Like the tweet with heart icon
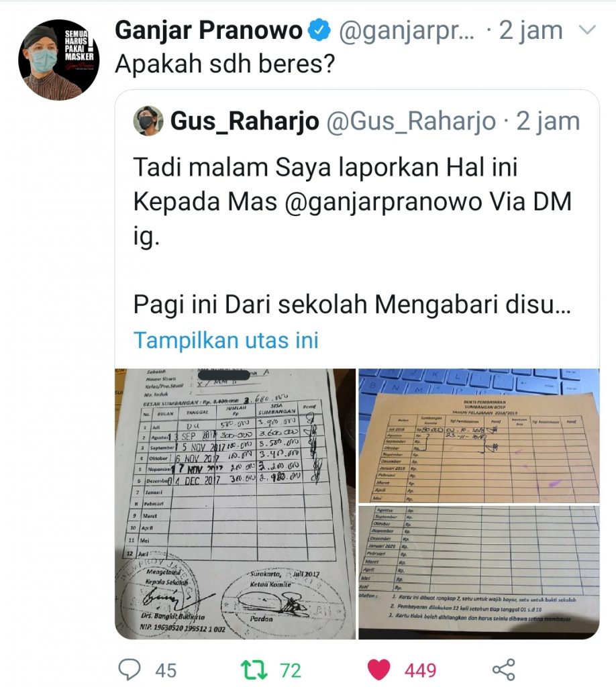The image size is (616, 687). coord(378,670)
